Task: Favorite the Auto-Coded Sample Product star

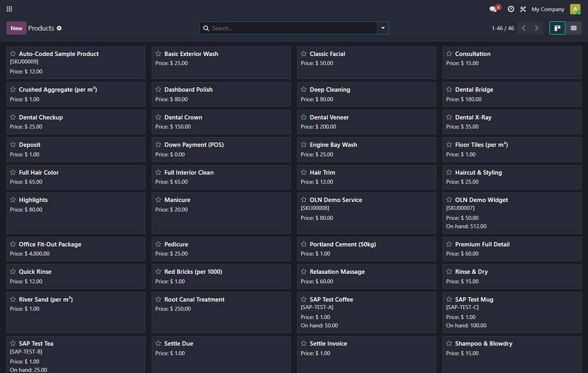Action: 13,53
